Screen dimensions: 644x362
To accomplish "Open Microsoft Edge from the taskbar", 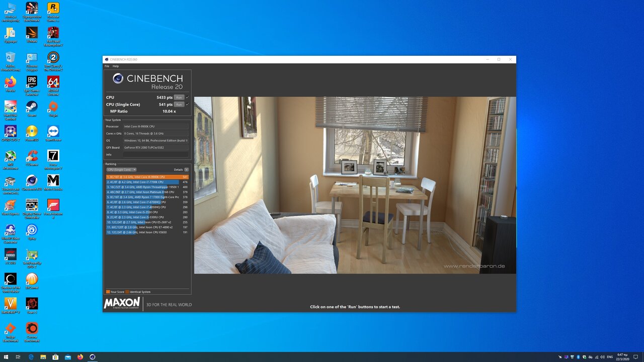I will [31, 357].
